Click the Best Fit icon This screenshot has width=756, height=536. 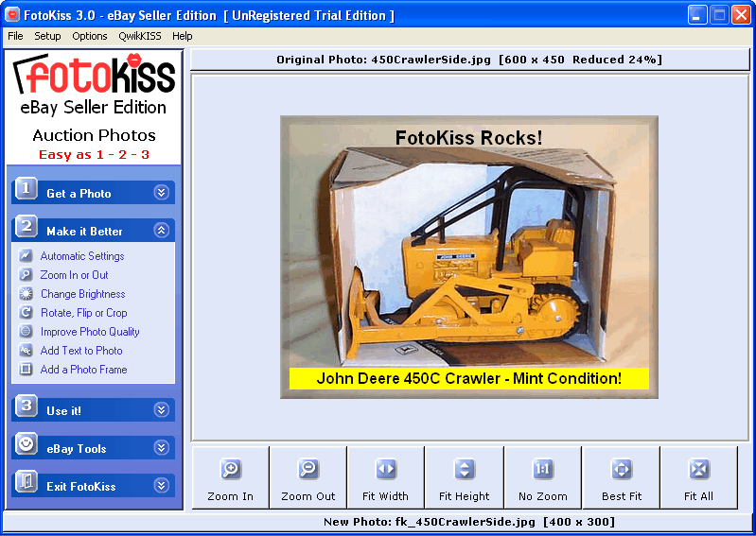click(x=622, y=469)
